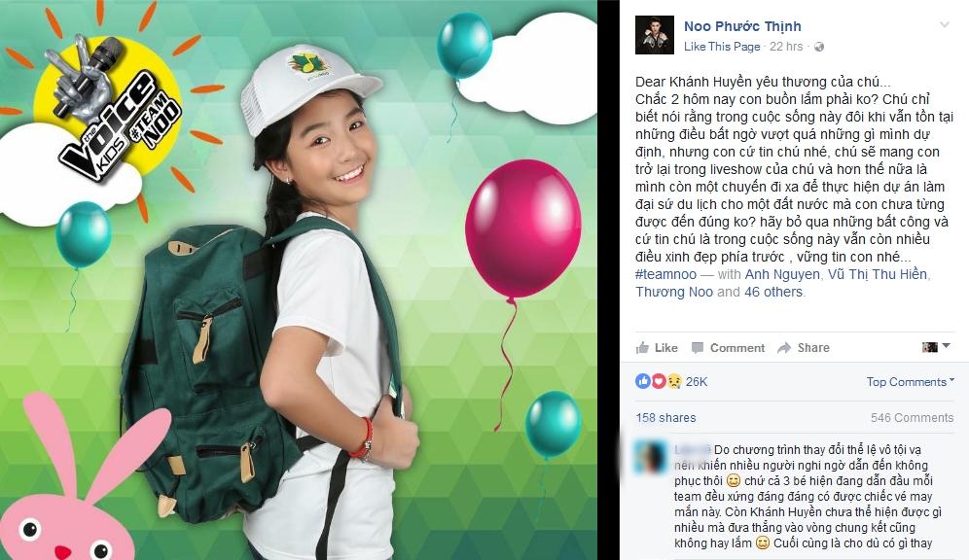Image resolution: width=969 pixels, height=560 pixels.
Task: Click the red heart Love reaction icon
Action: click(x=658, y=381)
